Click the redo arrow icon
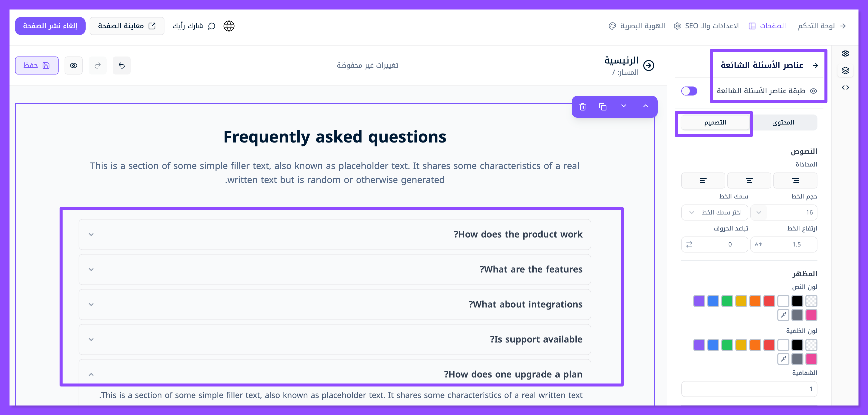The height and width of the screenshot is (415, 868). 97,65
